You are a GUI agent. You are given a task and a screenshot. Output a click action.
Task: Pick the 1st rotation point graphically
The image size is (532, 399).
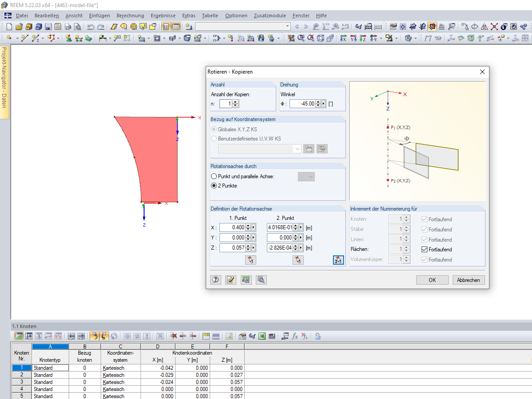pos(250,260)
